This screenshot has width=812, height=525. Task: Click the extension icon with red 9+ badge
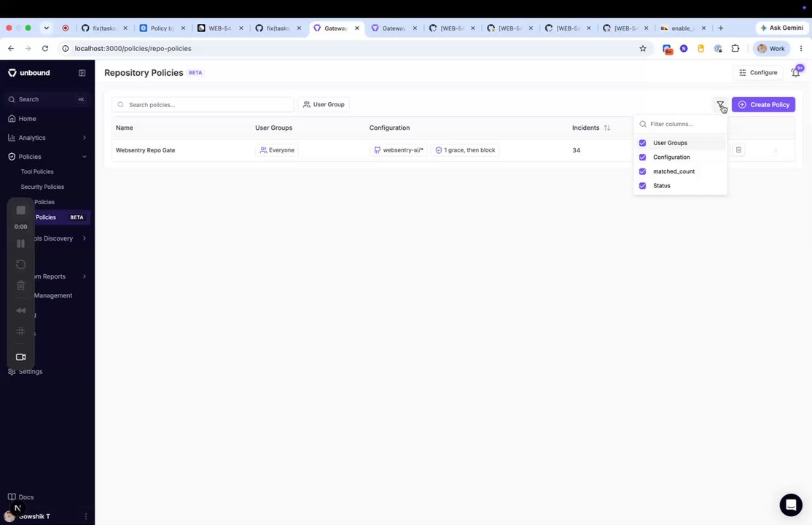667,50
